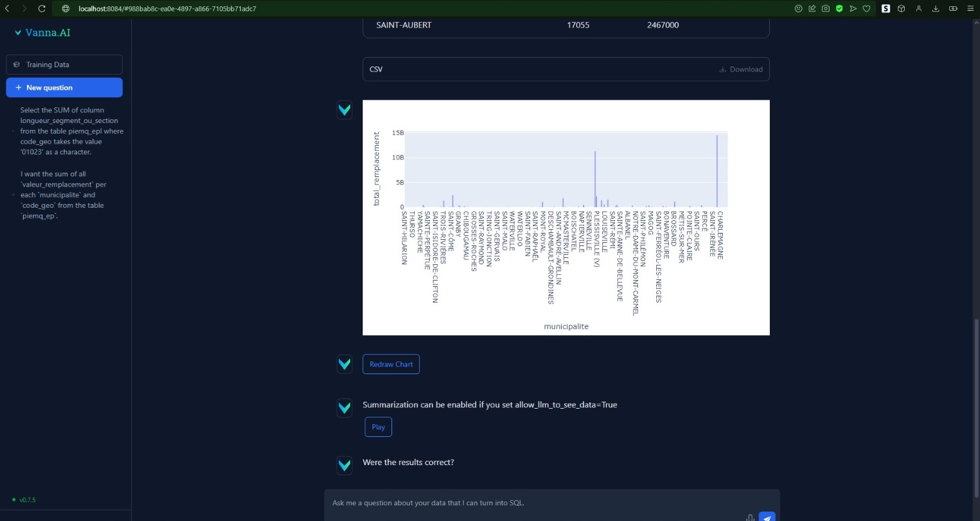Open the browser profile person icon

coord(919,9)
